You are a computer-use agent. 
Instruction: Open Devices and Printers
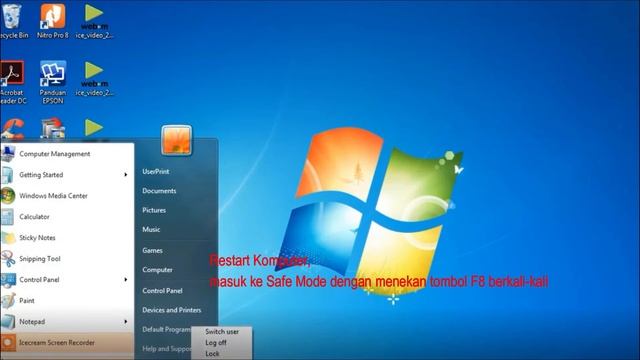(x=171, y=310)
